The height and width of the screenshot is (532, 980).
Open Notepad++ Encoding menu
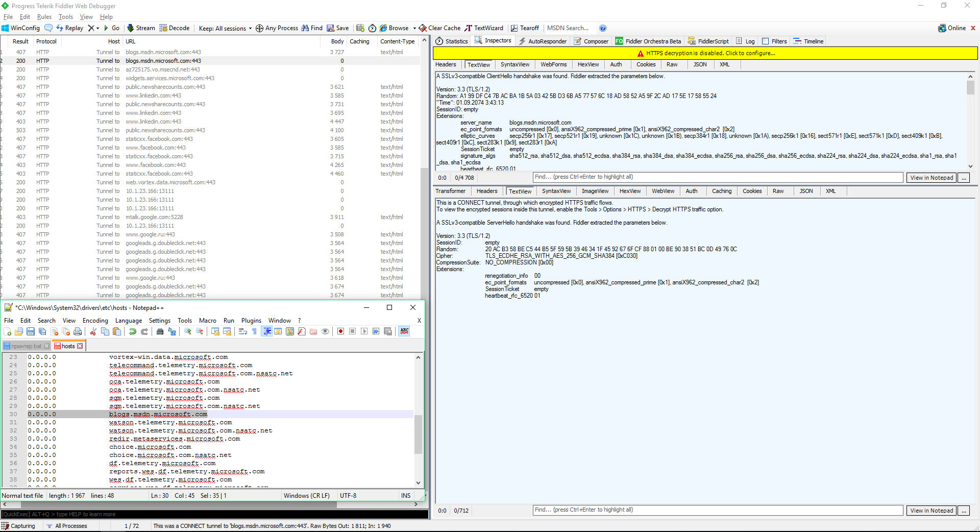click(x=95, y=321)
